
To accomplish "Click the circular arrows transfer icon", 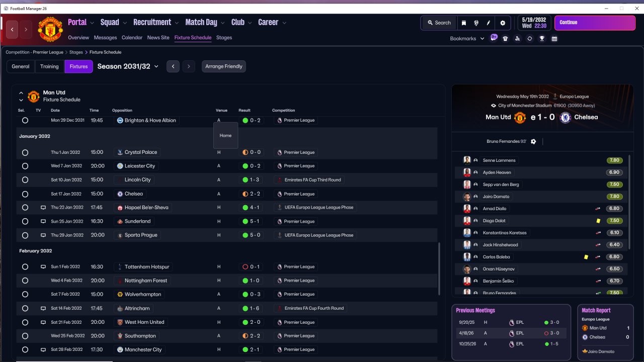I will click(x=530, y=39).
